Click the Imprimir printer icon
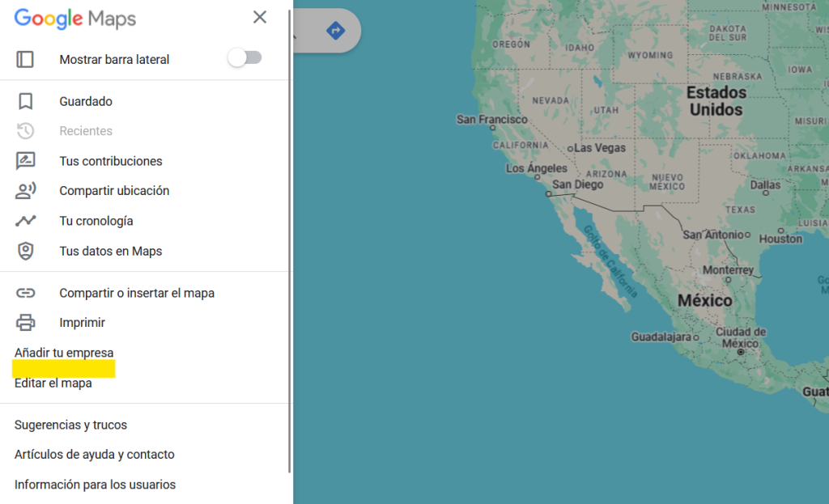 coord(26,323)
